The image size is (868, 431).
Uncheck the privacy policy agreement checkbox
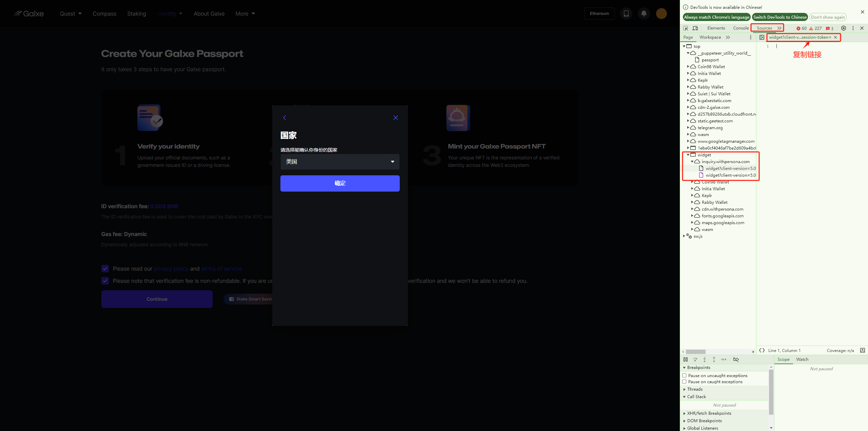(x=105, y=269)
